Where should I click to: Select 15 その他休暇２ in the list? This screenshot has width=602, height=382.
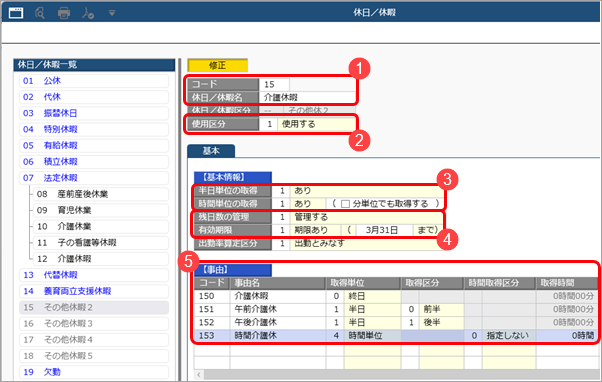[x=94, y=307]
